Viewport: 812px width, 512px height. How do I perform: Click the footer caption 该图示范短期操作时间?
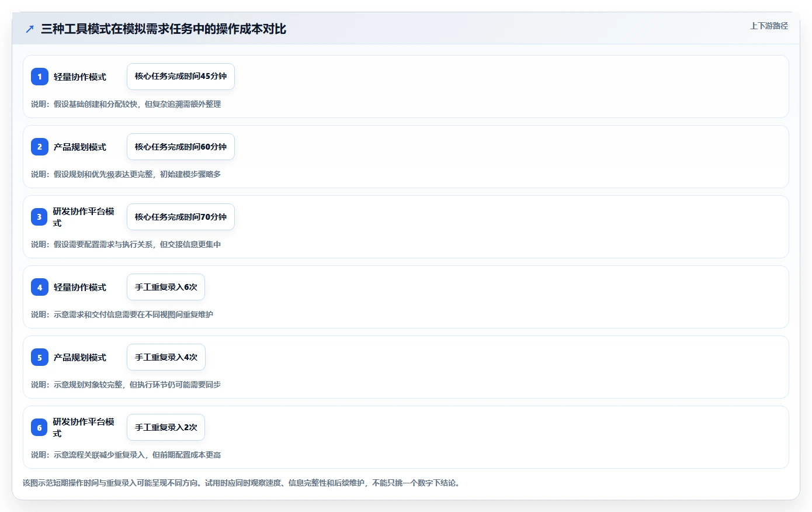241,483
